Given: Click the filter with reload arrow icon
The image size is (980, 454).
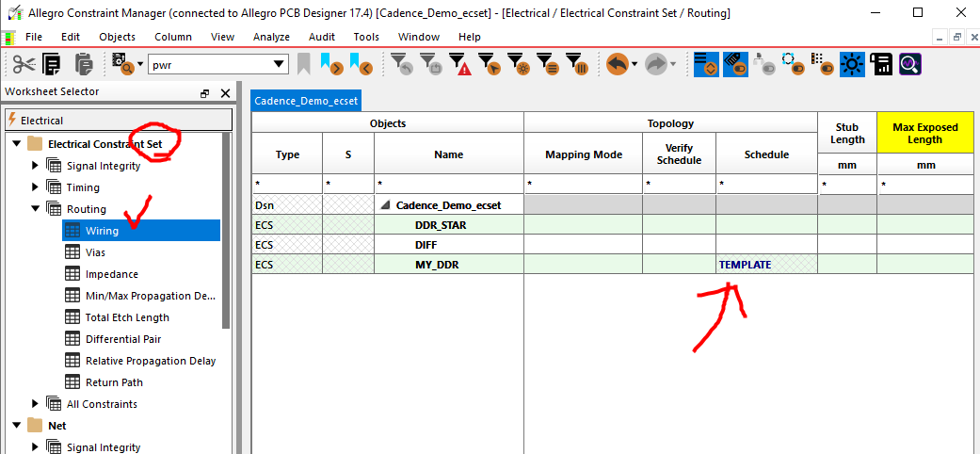Looking at the screenshot, I should coord(430,64).
